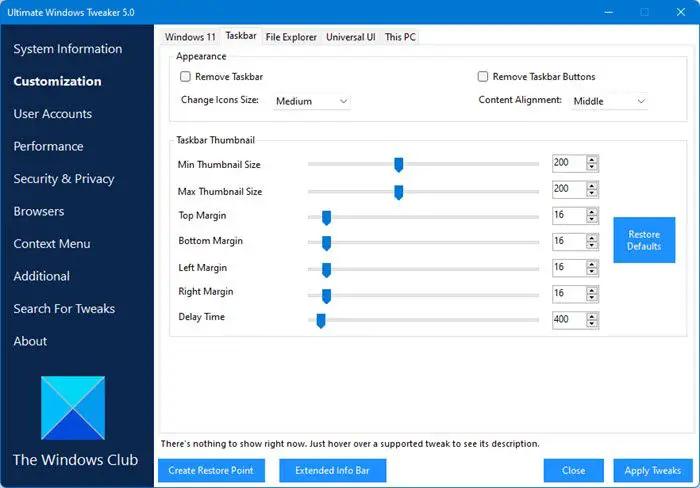This screenshot has width=700, height=488.
Task: Click the 'Appearance' group label
Action: (x=201, y=56)
